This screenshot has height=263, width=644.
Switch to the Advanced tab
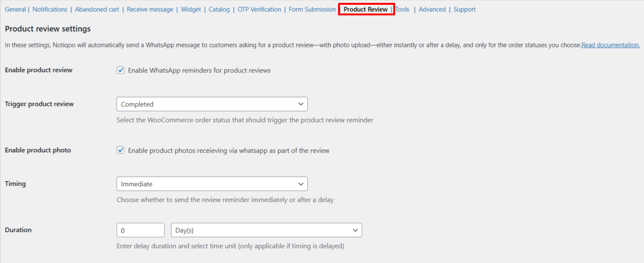[x=432, y=9]
